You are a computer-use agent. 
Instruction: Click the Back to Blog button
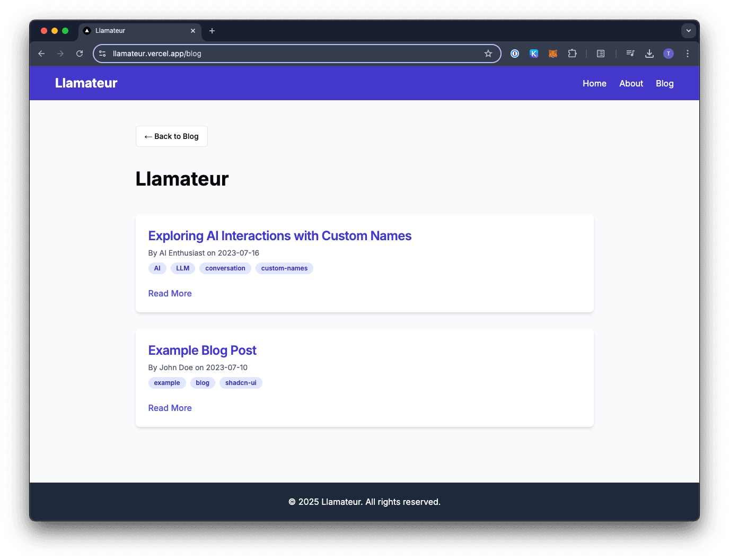tap(171, 136)
